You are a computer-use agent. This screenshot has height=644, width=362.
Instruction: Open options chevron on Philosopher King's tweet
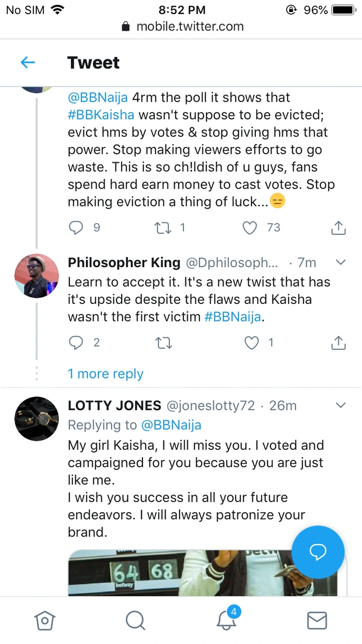340,262
